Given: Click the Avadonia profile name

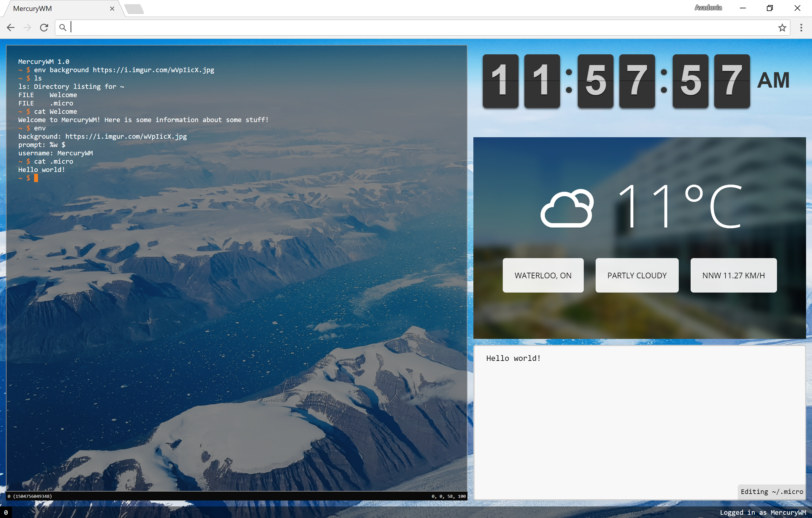Looking at the screenshot, I should coord(708,8).
